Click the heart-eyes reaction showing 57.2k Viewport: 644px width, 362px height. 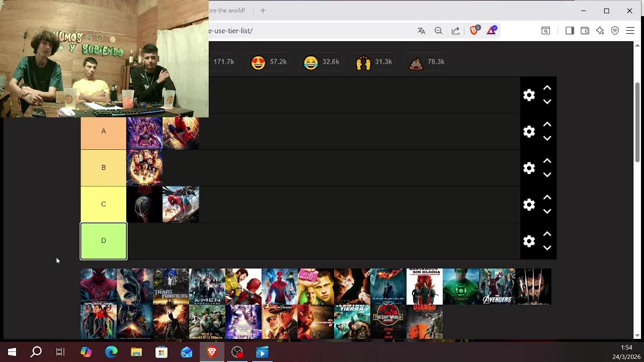(269, 62)
